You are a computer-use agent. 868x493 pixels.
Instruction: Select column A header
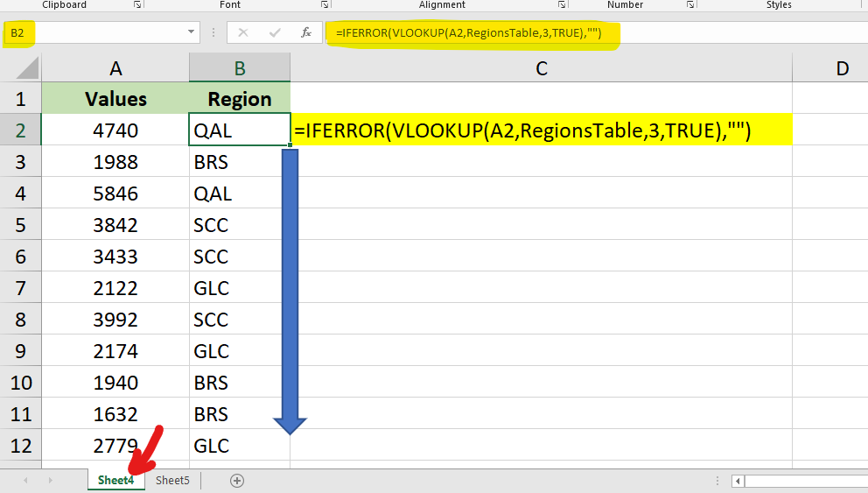tap(115, 68)
